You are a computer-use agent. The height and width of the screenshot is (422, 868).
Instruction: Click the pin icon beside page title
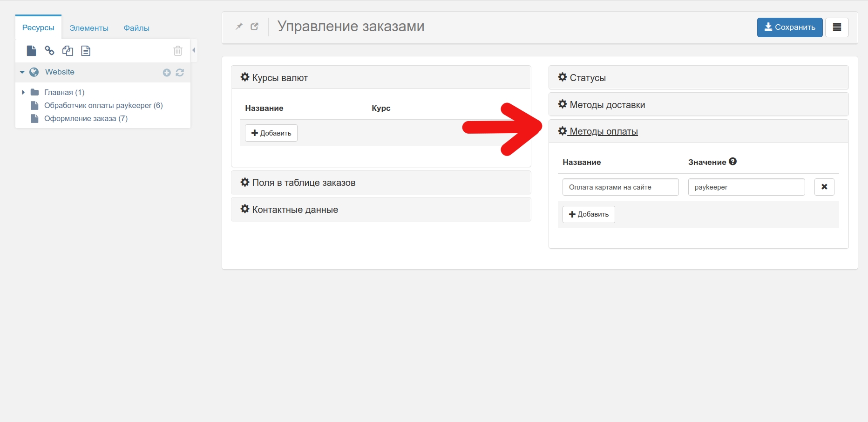(x=239, y=27)
